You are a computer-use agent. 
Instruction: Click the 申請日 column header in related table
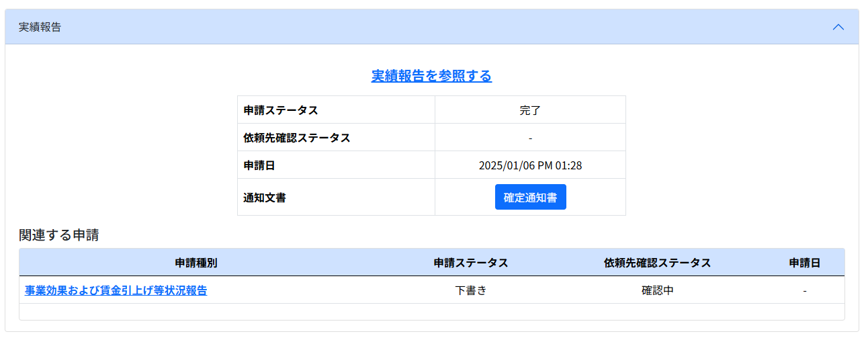pyautogui.click(x=804, y=263)
